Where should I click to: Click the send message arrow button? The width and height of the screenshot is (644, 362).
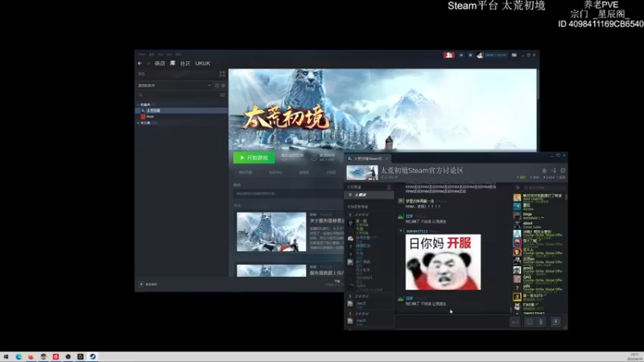(x=514, y=323)
